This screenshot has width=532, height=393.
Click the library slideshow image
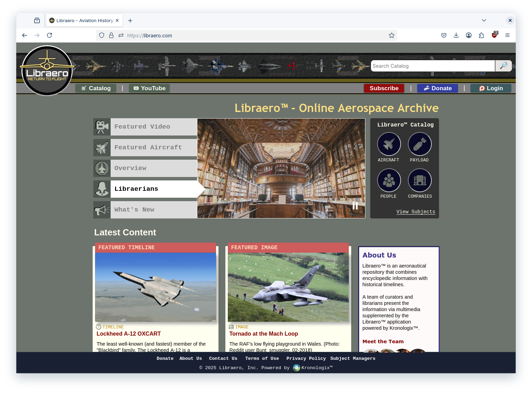pyautogui.click(x=281, y=168)
